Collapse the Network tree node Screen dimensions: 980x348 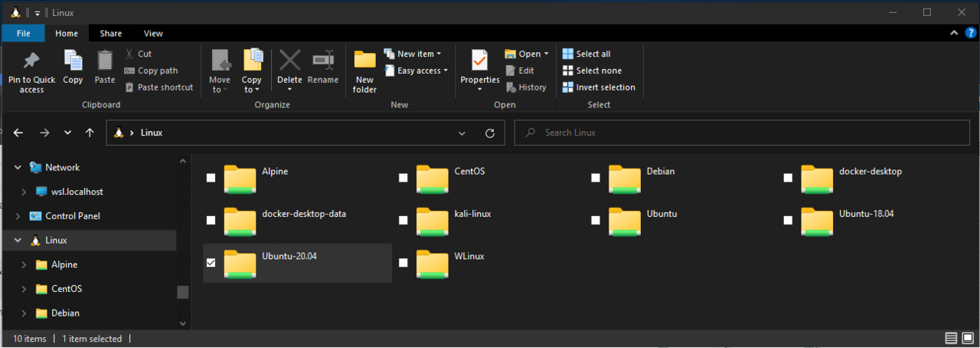pos(18,167)
